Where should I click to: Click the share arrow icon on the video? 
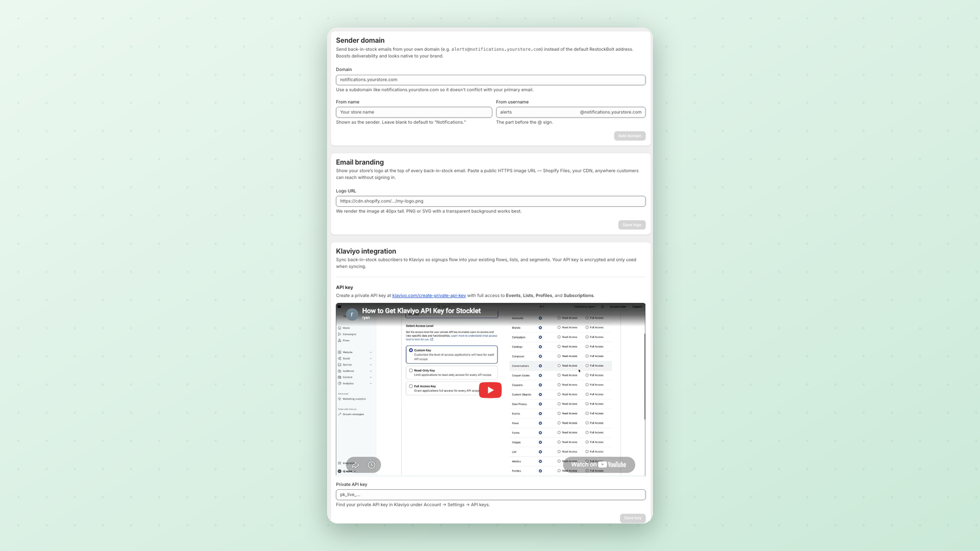(355, 465)
